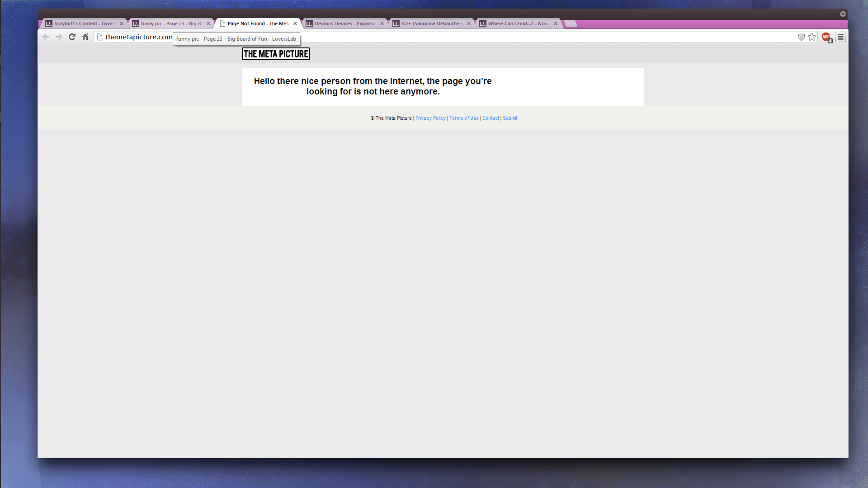Click the forward navigation arrow
The height and width of the screenshot is (488, 868).
pos(59,37)
